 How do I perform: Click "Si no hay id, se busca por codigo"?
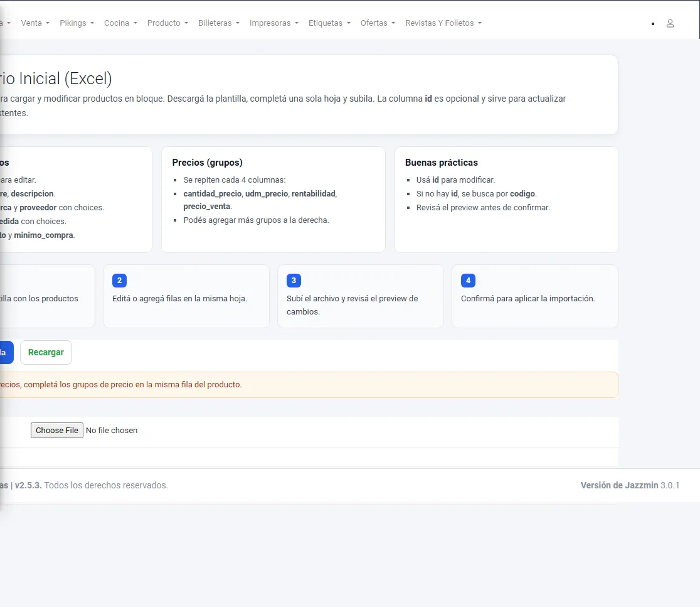[476, 194]
